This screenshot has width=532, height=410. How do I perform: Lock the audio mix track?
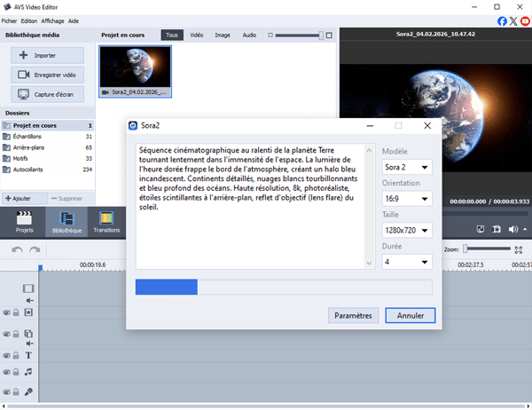tap(16, 372)
